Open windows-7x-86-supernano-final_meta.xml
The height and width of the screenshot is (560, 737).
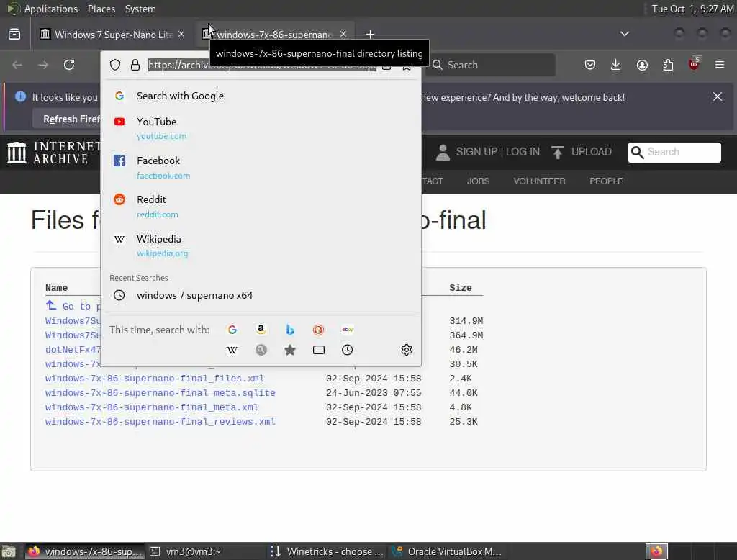(152, 407)
